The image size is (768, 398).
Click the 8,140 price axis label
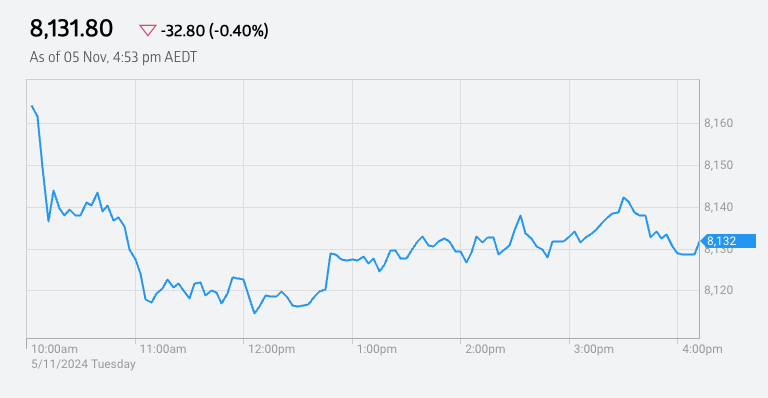tap(719, 207)
